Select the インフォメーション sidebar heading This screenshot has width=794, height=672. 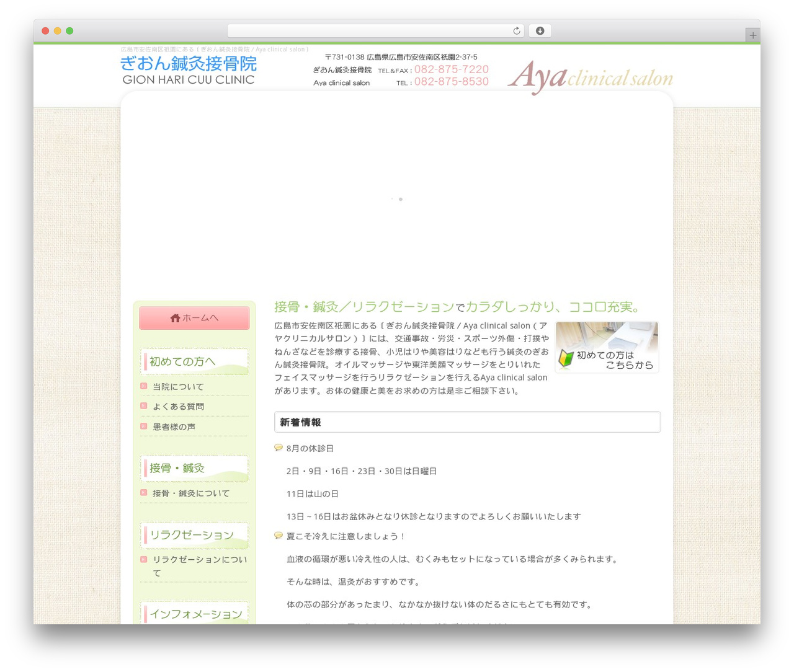pyautogui.click(x=194, y=613)
